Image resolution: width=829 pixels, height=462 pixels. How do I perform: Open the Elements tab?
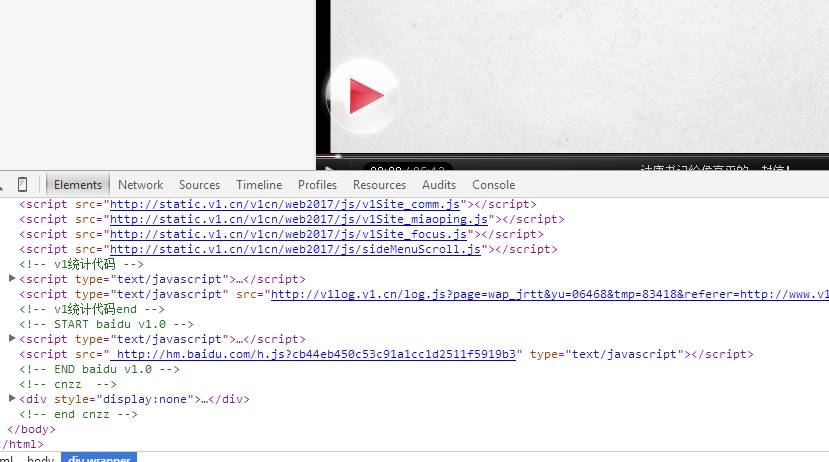point(78,184)
